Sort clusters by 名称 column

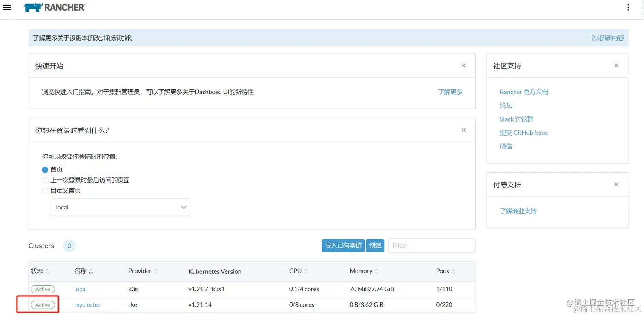pyautogui.click(x=83, y=271)
